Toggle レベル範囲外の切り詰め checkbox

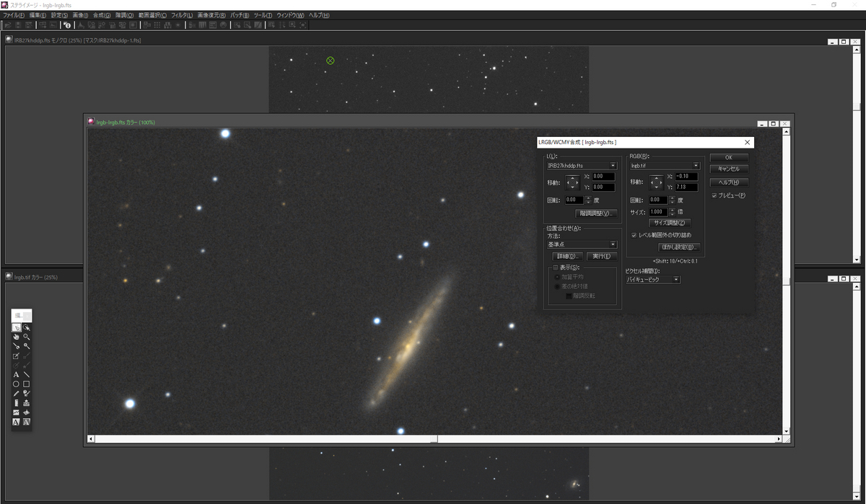pyautogui.click(x=634, y=235)
